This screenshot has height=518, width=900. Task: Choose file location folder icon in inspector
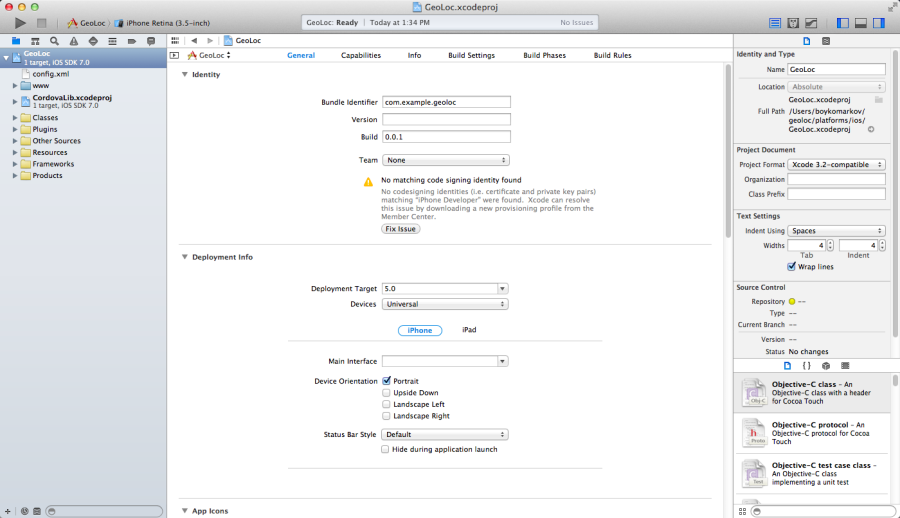click(879, 99)
